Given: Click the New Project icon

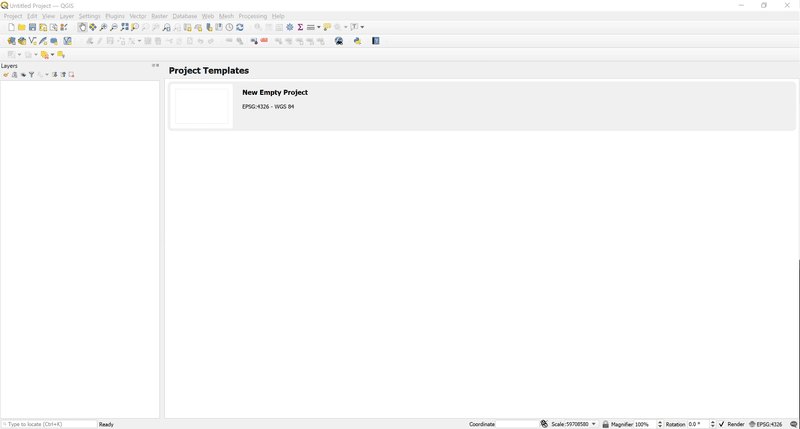Looking at the screenshot, I should (x=11, y=27).
